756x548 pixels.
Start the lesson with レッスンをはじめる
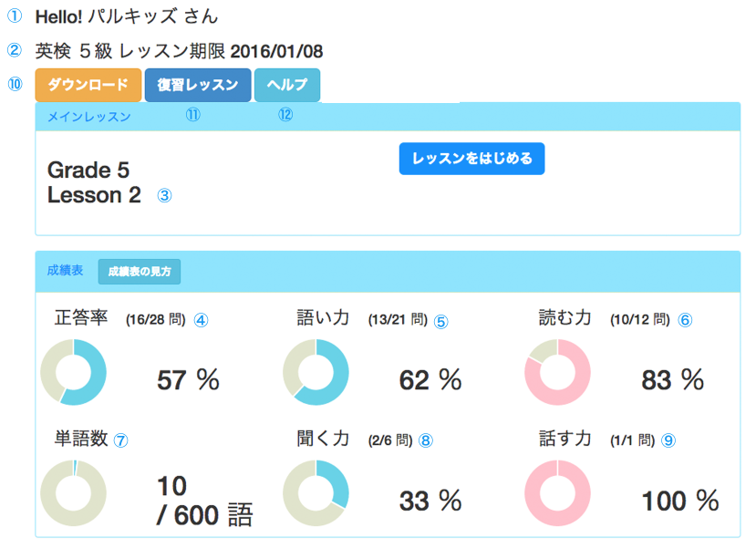coord(471,159)
